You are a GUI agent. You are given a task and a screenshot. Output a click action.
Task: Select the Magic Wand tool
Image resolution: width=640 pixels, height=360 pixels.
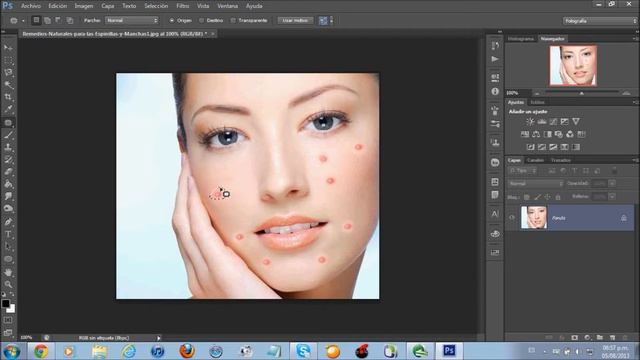click(8, 85)
